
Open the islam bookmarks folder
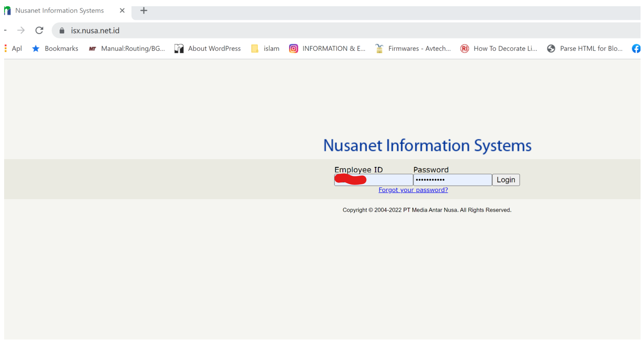coord(265,49)
